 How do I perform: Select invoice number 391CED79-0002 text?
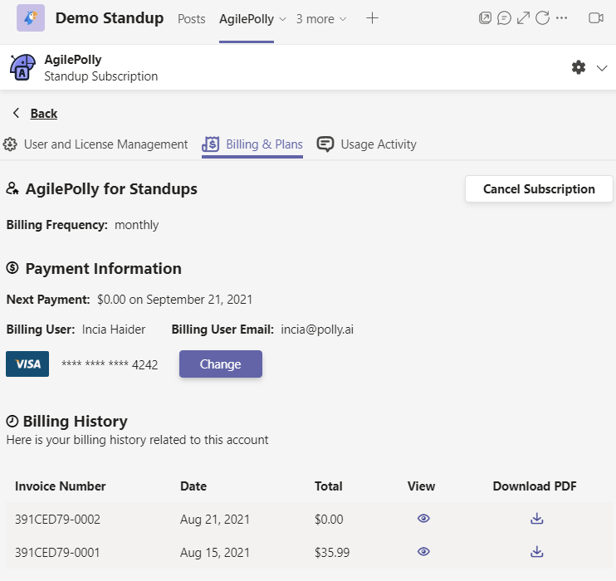pyautogui.click(x=58, y=519)
